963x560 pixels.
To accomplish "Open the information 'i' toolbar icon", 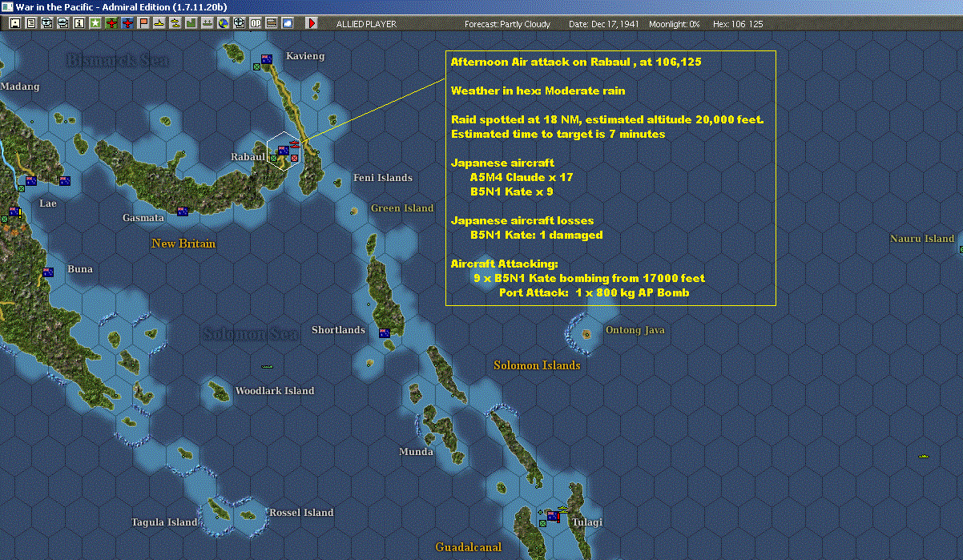I will (79, 24).
